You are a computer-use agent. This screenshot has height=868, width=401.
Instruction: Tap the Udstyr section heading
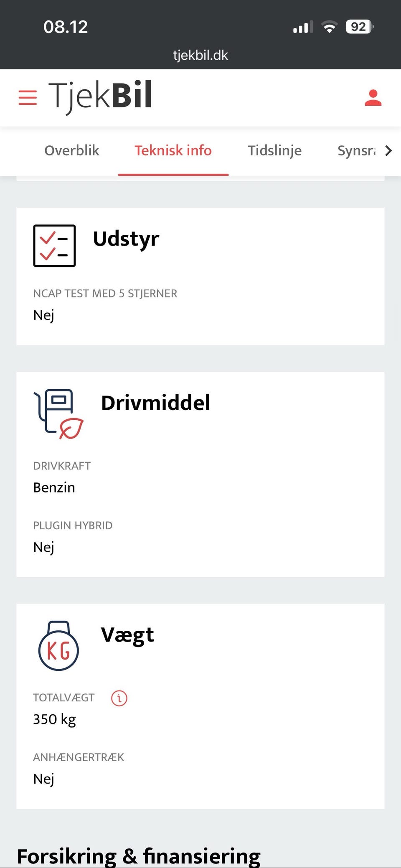pos(126,239)
